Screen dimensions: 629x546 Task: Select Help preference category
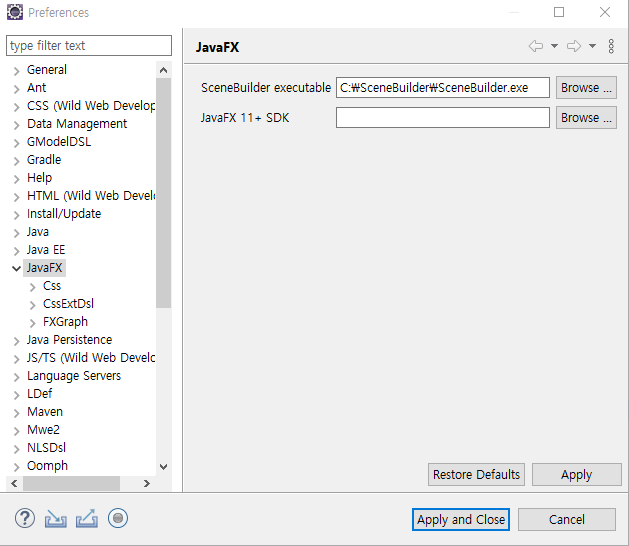[39, 177]
